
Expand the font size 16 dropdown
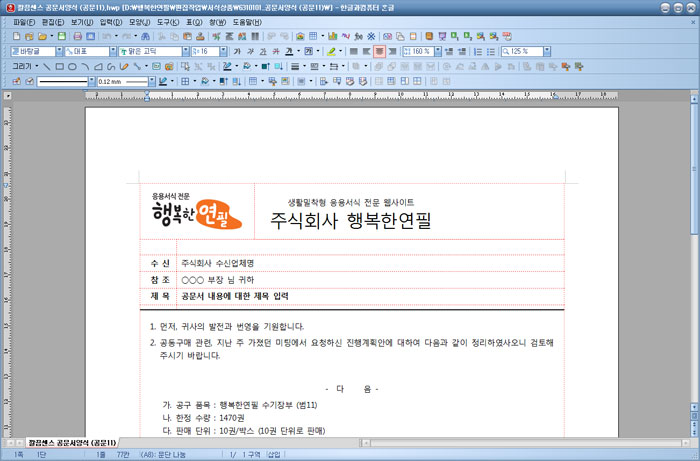(223, 51)
